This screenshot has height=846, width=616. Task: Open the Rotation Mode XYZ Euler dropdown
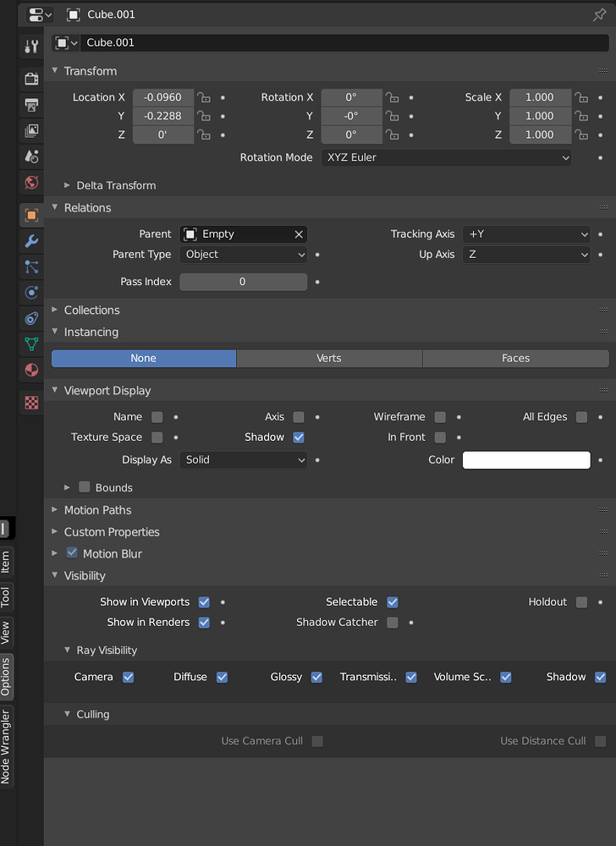(x=446, y=157)
